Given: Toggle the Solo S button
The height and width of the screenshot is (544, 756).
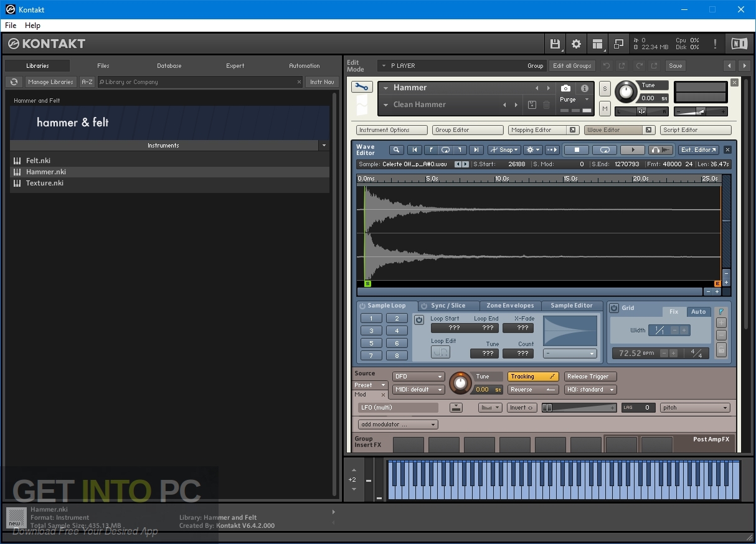Looking at the screenshot, I should (x=605, y=89).
